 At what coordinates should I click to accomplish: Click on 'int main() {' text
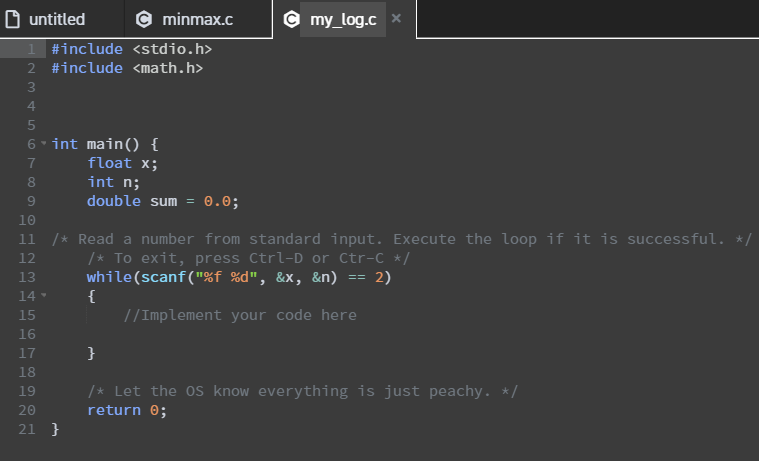coord(105,144)
